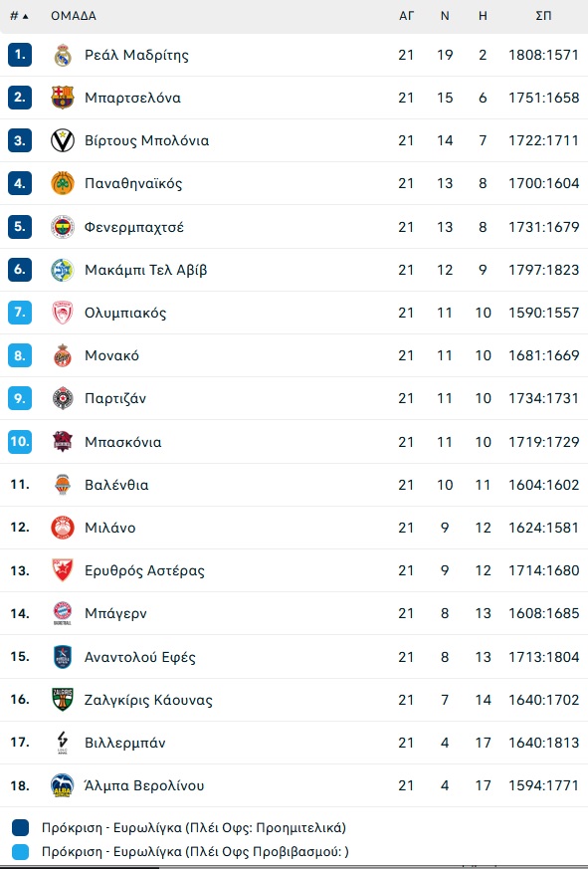Click the Maccabi Tel Aviv logo
This screenshot has height=869, width=588.
[x=63, y=270]
